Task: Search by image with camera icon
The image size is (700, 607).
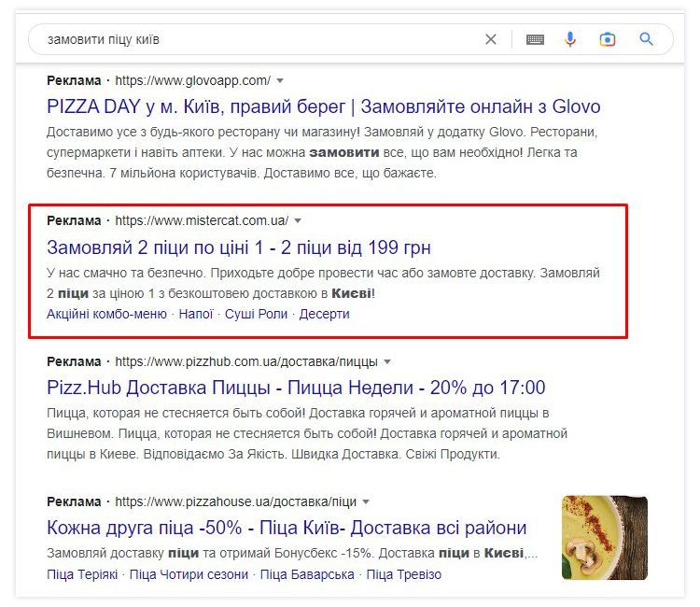Action: pyautogui.click(x=608, y=39)
